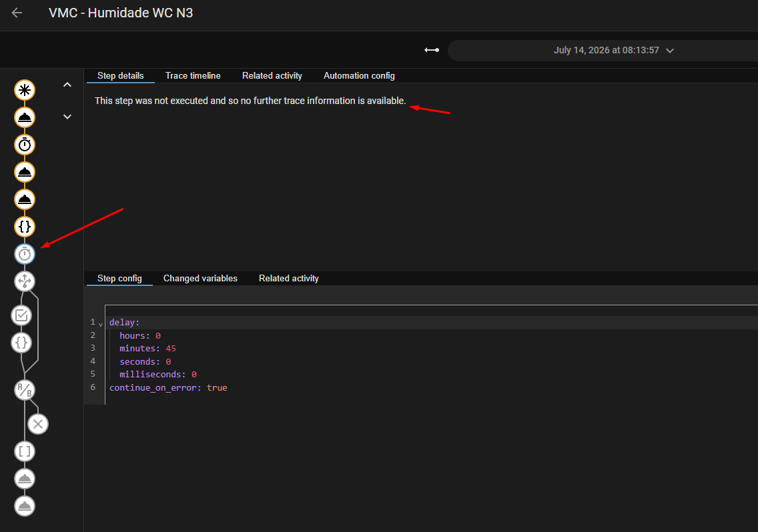Image resolution: width=758 pixels, height=532 pixels.
Task: Select the square brackets sequence node
Action: point(25,451)
